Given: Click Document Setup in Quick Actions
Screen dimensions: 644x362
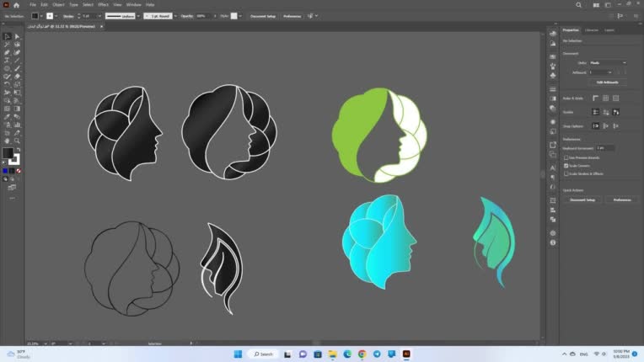Looking at the screenshot, I should point(582,200).
